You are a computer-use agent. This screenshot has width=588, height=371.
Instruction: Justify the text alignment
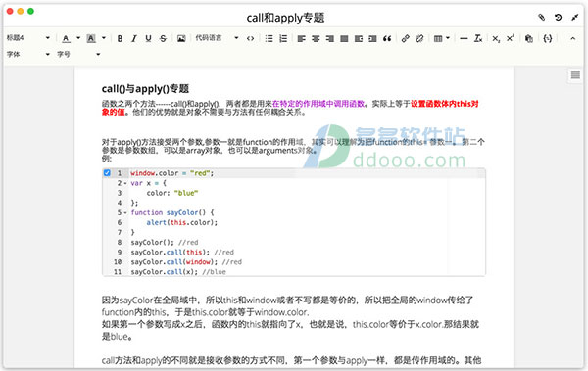pos(344,38)
